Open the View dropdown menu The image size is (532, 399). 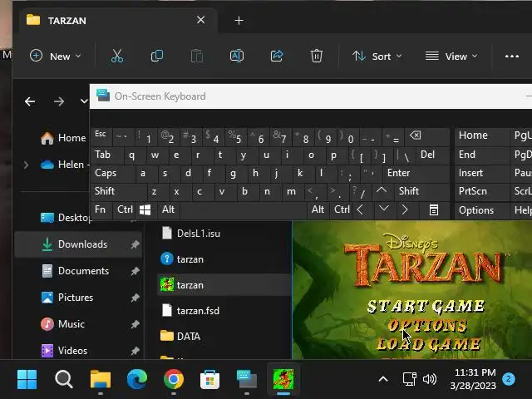451,56
